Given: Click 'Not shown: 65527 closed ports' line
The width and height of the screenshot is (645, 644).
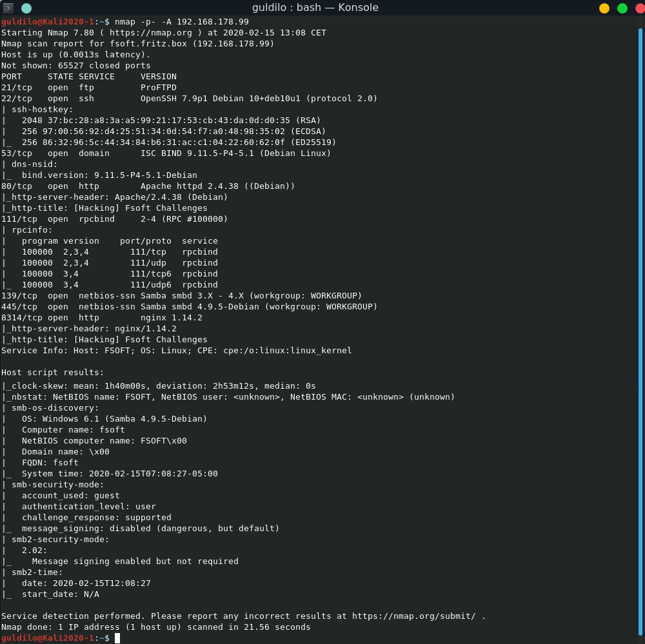Looking at the screenshot, I should pyautogui.click(x=75, y=66).
